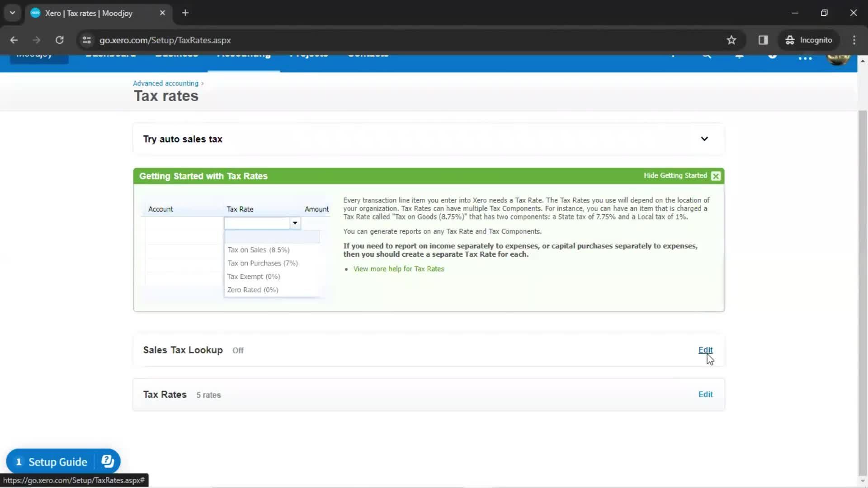Click the Sales Tax Lookup heading

[x=183, y=350]
